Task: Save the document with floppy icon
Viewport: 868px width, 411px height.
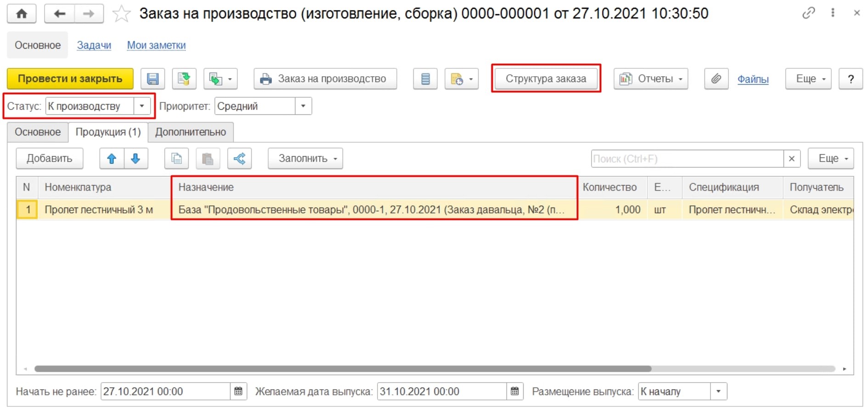Action: 152,79
